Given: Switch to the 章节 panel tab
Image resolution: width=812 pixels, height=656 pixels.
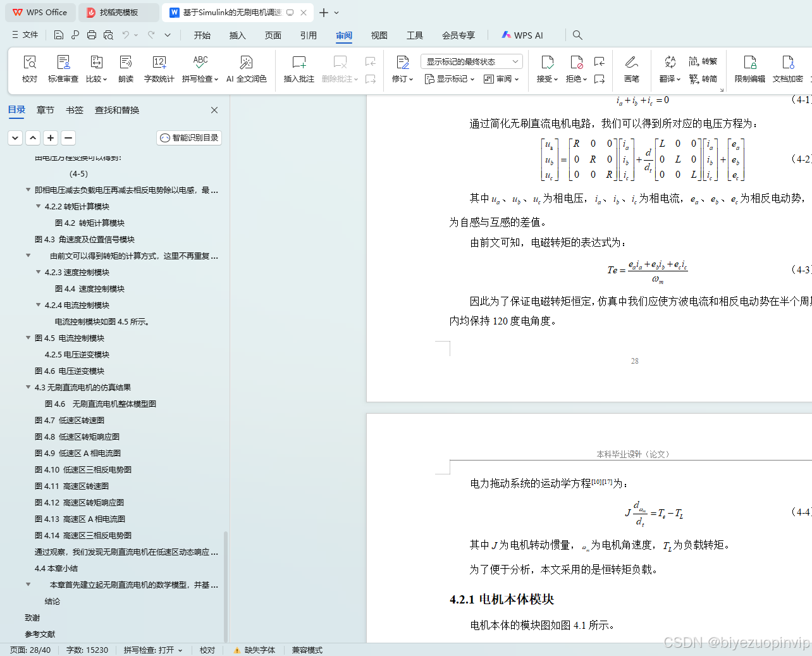Looking at the screenshot, I should coord(46,110).
